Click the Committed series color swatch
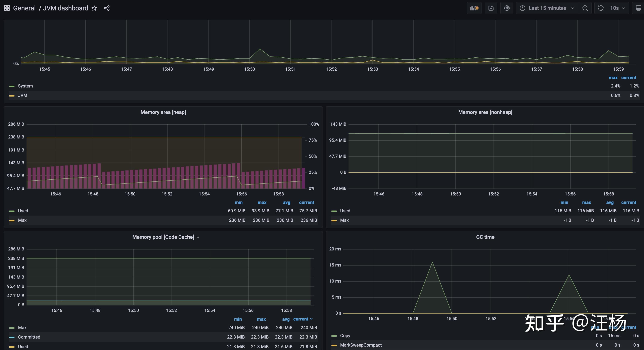This screenshot has width=644, height=350. pos(12,337)
